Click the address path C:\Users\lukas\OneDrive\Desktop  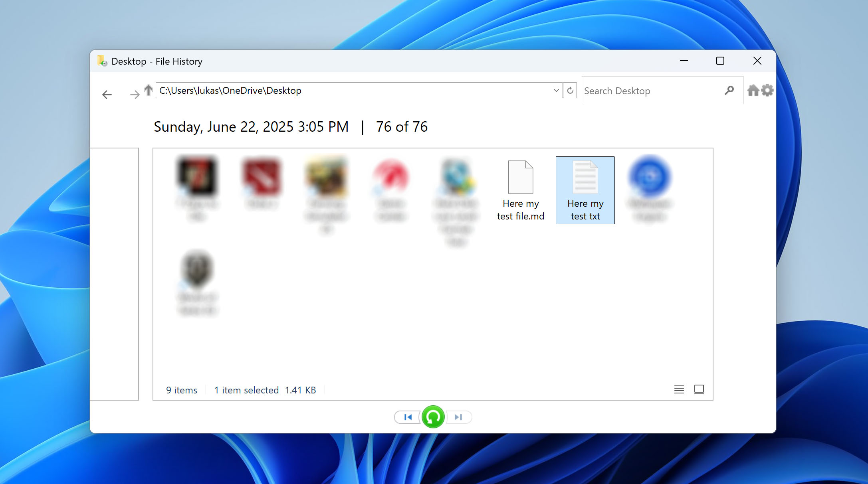[230, 91]
